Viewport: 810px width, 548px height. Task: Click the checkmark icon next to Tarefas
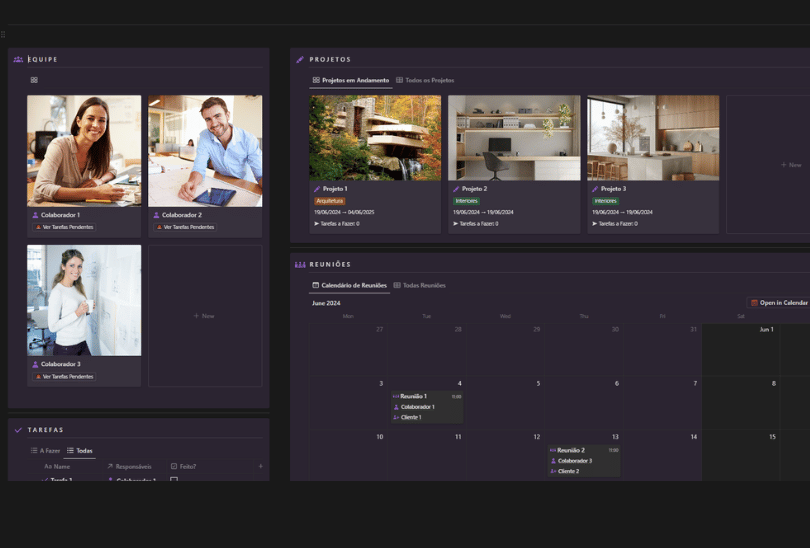pyautogui.click(x=18, y=430)
